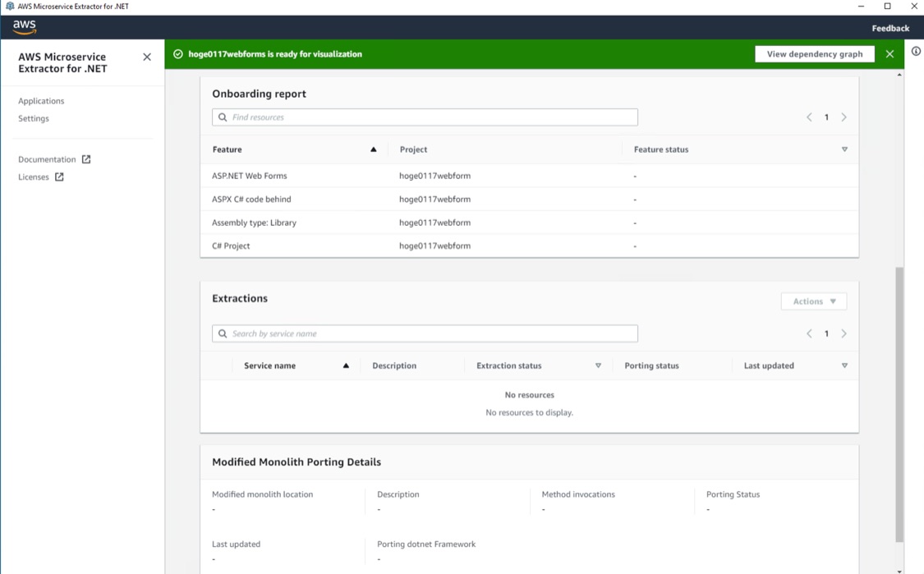Open the Feedback link in the top bar

[x=890, y=27]
